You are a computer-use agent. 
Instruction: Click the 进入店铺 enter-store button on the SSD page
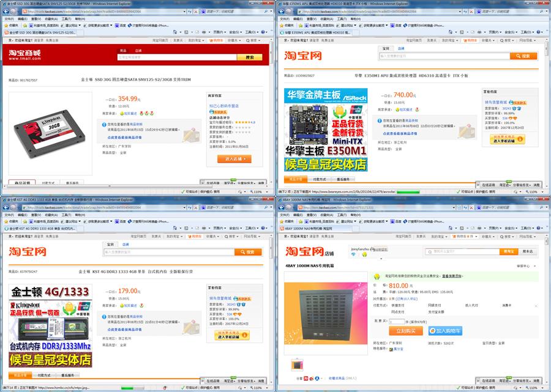[234, 158]
